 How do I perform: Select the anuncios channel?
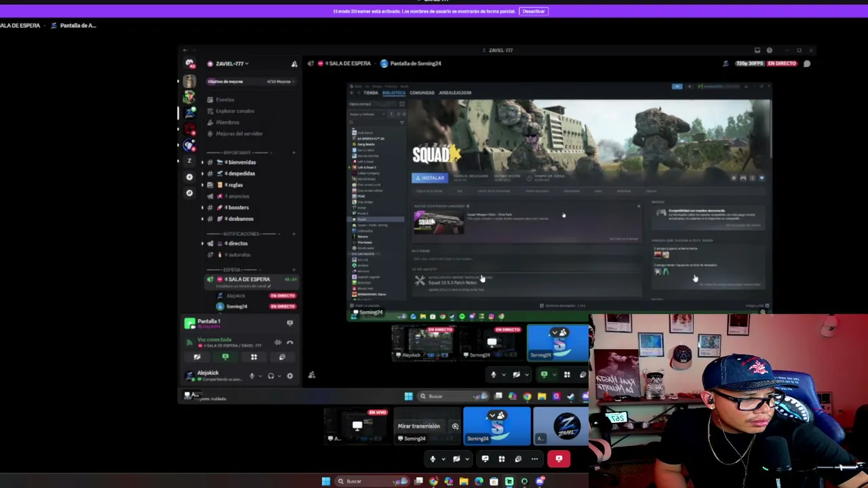pos(237,197)
